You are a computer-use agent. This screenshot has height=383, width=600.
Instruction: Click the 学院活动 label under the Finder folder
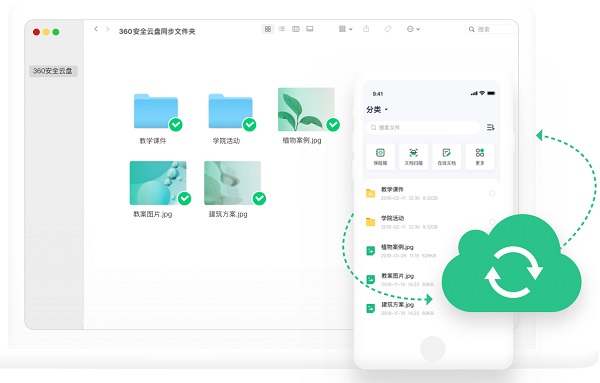pos(227,141)
